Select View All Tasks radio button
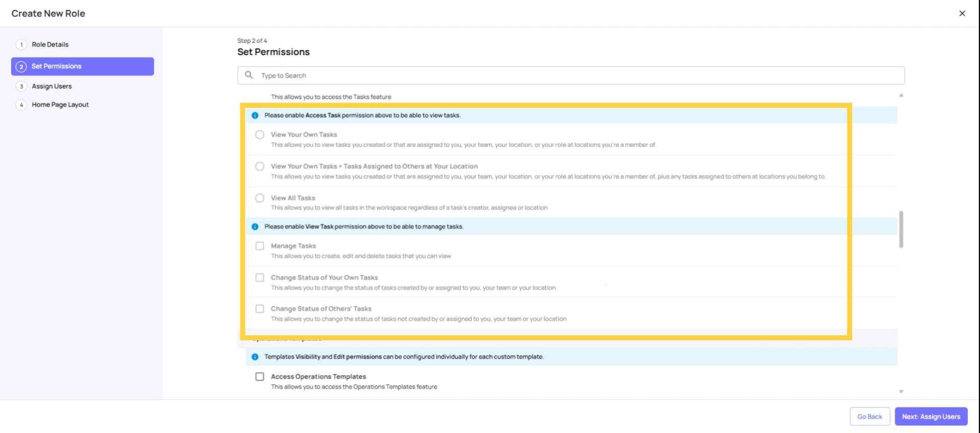980x433 pixels. 260,198
